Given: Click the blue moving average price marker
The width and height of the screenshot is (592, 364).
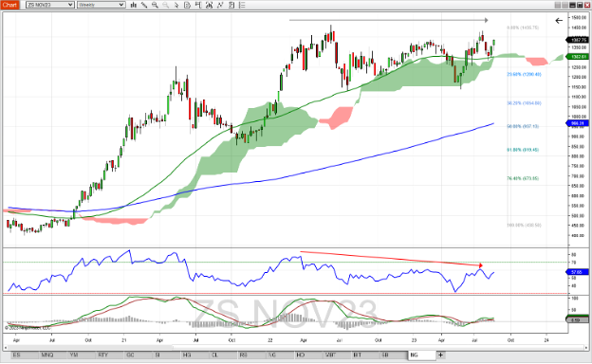Looking at the screenshot, I should pyautogui.click(x=577, y=123).
